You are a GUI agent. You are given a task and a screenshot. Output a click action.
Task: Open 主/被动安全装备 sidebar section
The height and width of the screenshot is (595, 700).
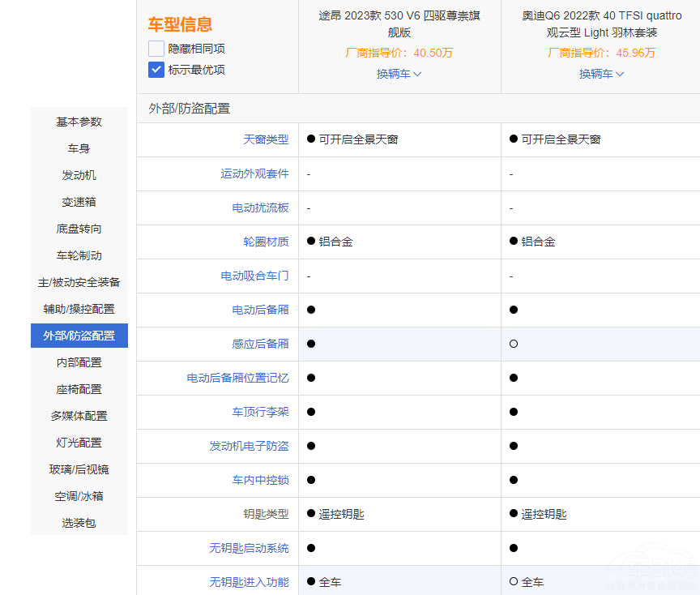pos(79,282)
